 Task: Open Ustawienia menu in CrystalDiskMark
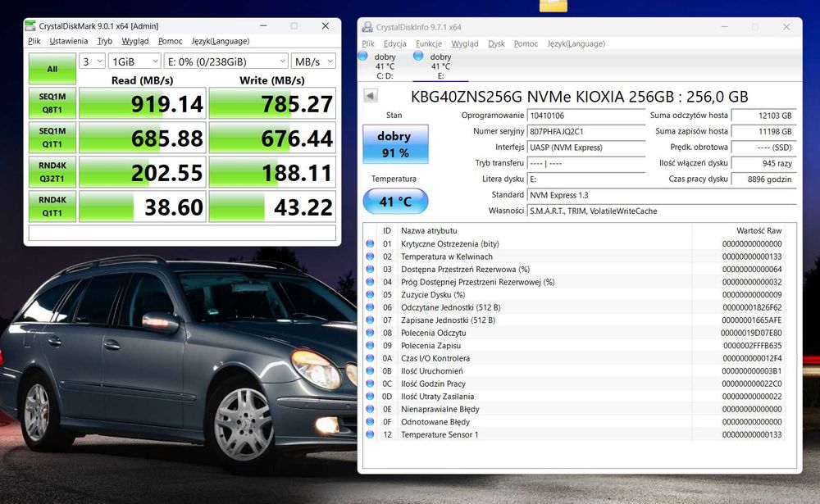pyautogui.click(x=69, y=41)
